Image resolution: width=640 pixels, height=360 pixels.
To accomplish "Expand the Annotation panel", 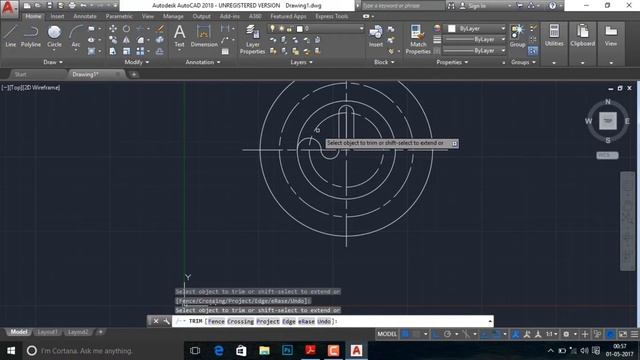I will [203, 62].
